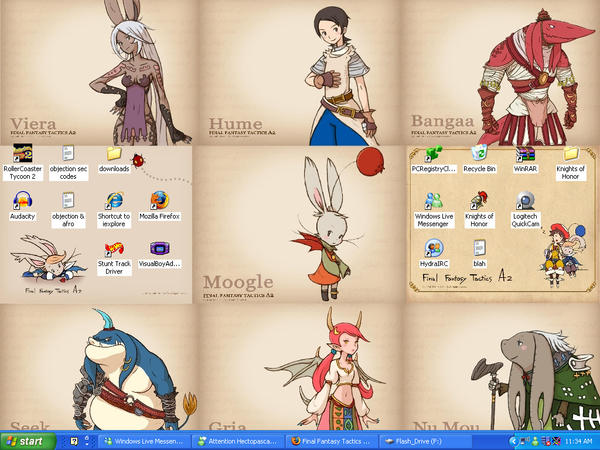Switch to Windows Live Messenger taskbar button
This screenshot has height=450, width=600.
click(x=146, y=440)
